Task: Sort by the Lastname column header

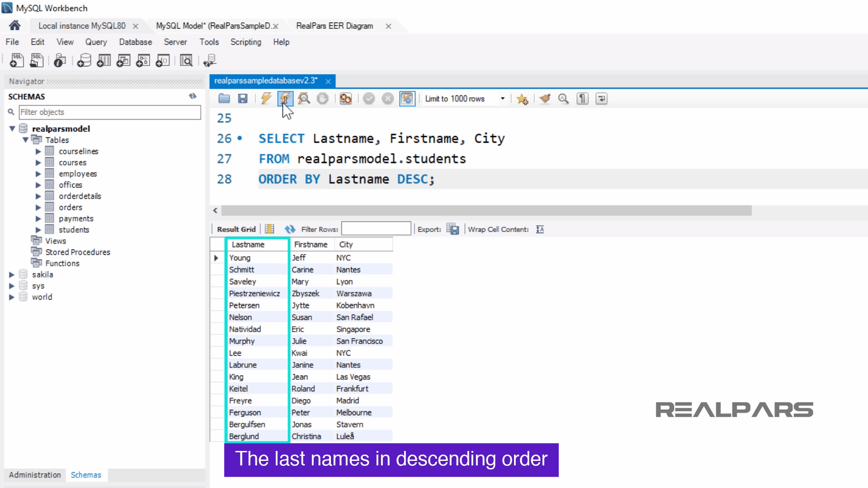Action: pos(257,244)
